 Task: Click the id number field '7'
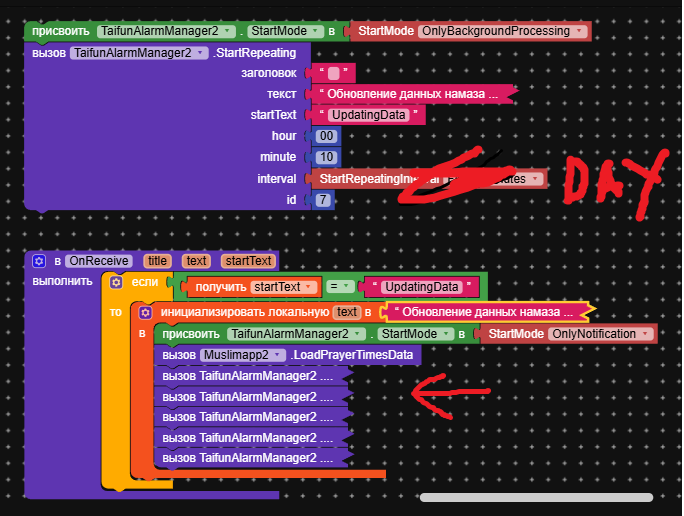coord(322,200)
